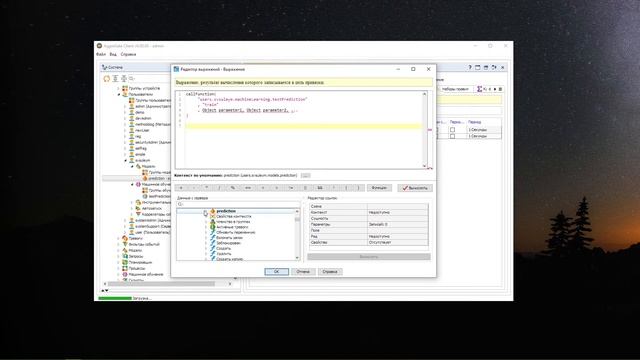Screen dimensions: 640x360
Task: Insert the && logical operator button
Action: (320, 188)
